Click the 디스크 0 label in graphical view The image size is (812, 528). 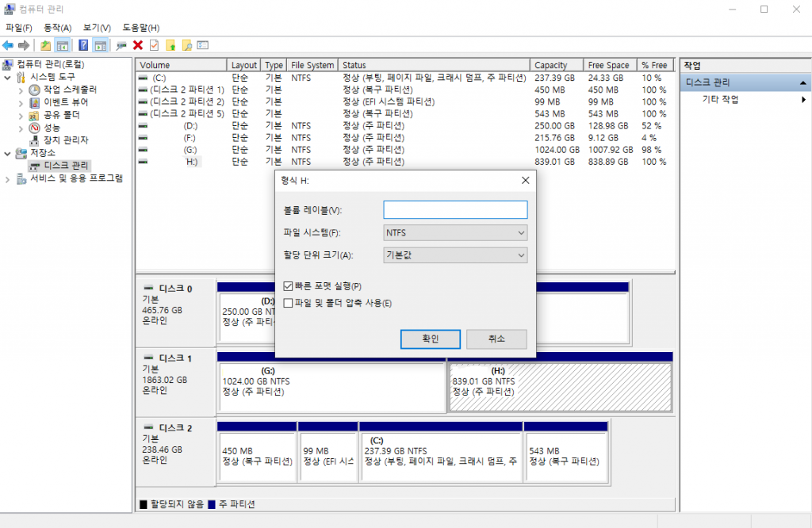175,289
